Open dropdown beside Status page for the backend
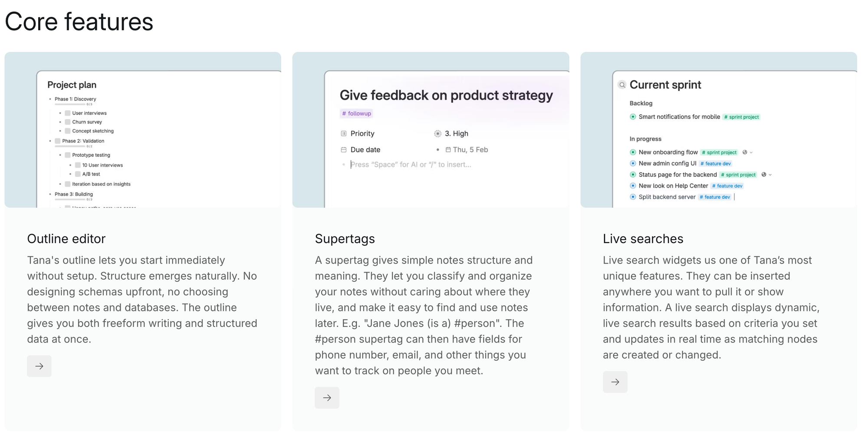 [x=770, y=175]
